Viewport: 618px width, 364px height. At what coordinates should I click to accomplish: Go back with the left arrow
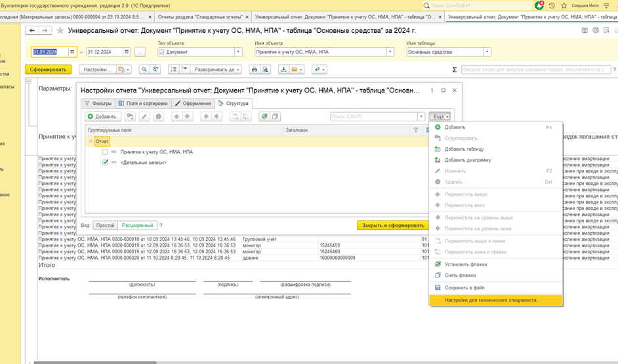32,30
